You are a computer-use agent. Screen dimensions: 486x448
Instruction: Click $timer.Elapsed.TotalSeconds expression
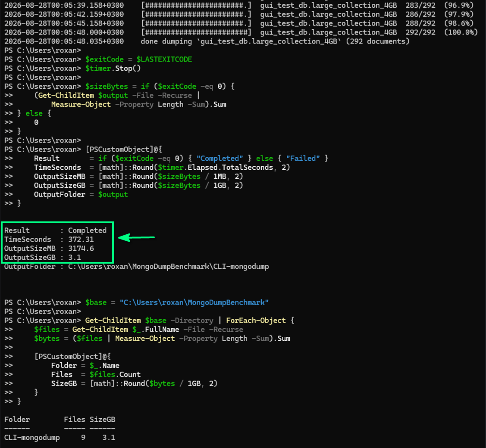tap(216, 167)
